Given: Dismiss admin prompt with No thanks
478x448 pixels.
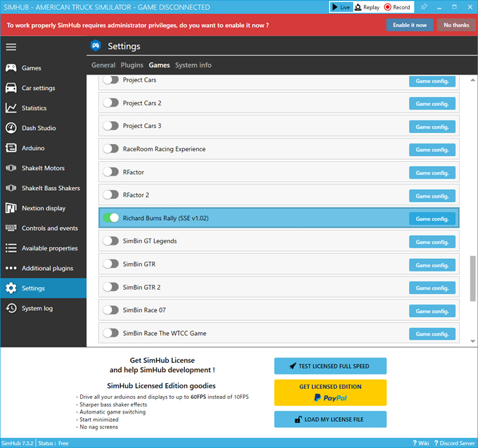Looking at the screenshot, I should click(456, 25).
